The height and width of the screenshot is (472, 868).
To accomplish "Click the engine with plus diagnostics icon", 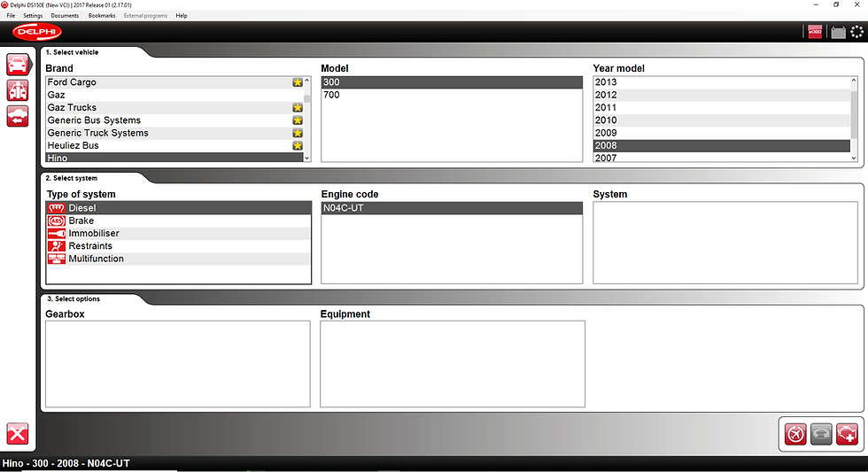I will click(847, 434).
